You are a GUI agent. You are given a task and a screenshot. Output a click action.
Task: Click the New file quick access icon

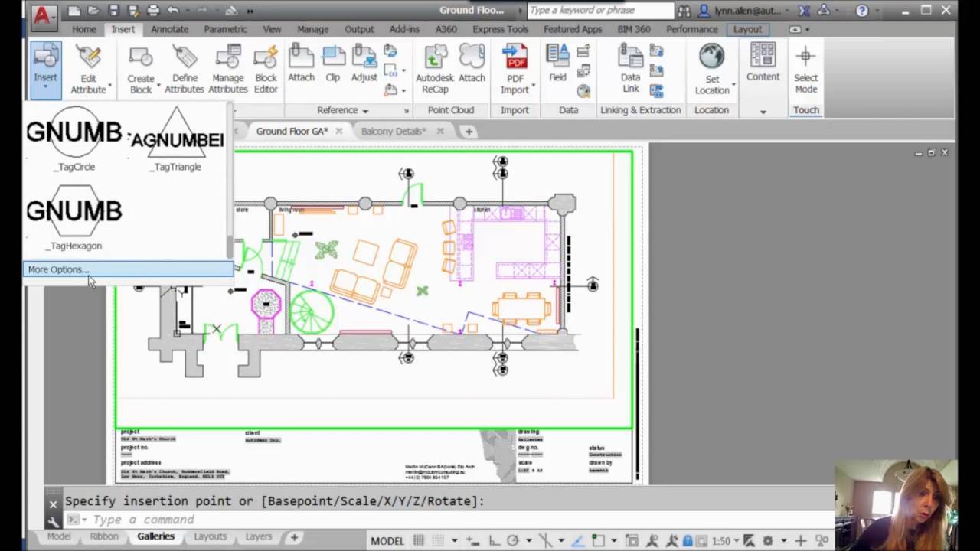click(x=73, y=11)
